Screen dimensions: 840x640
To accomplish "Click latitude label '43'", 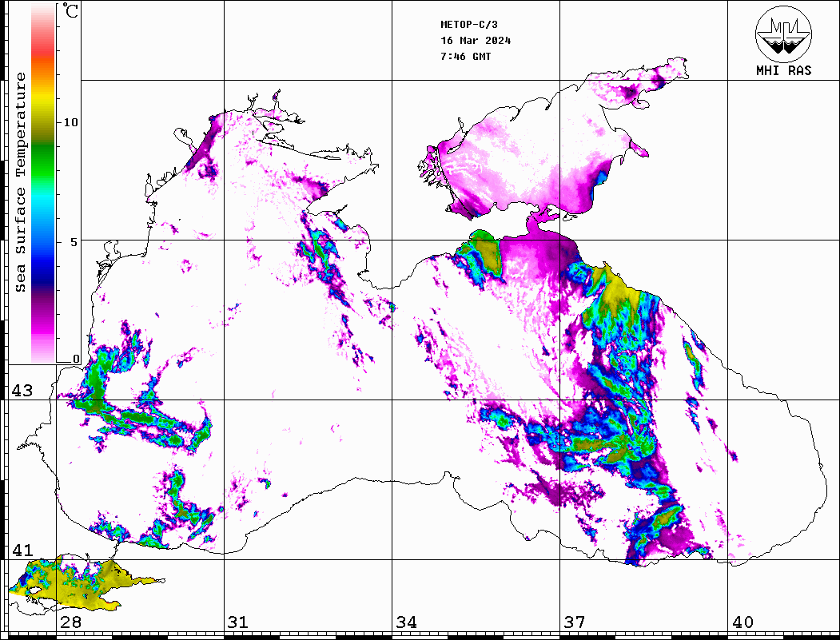I will click(22, 391).
